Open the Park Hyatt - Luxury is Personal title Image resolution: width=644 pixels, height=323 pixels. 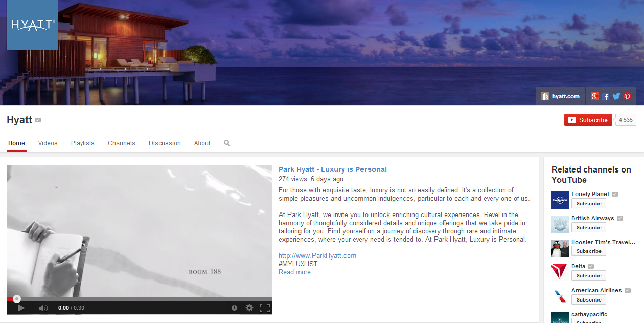[x=333, y=169]
